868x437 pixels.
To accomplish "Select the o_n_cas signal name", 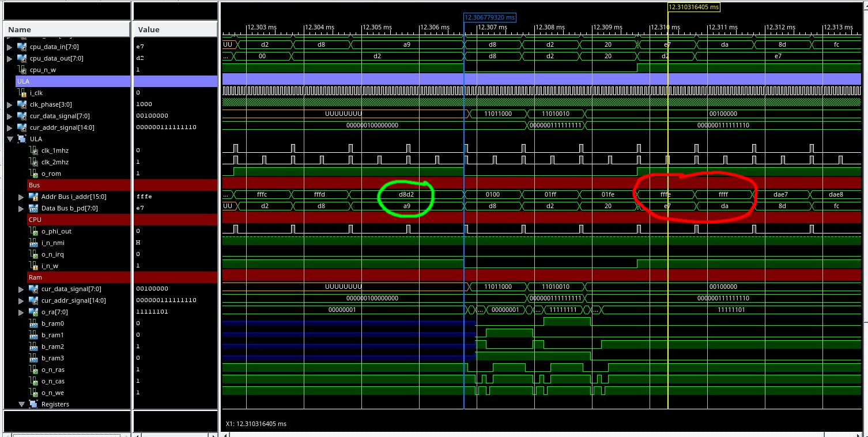I will pos(53,381).
